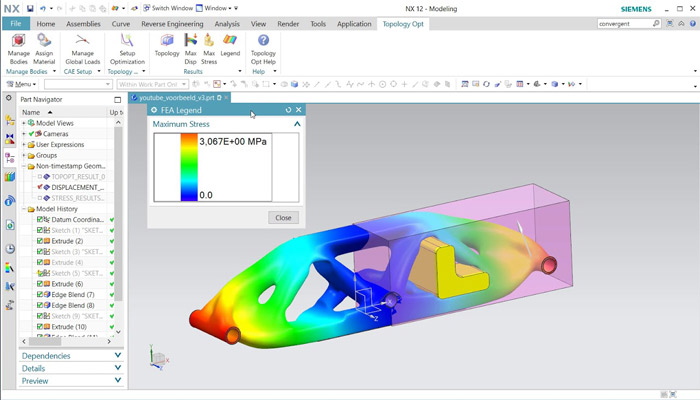The width and height of the screenshot is (700, 400).
Task: Click the search magnifier in command finder
Action: tap(656, 23)
